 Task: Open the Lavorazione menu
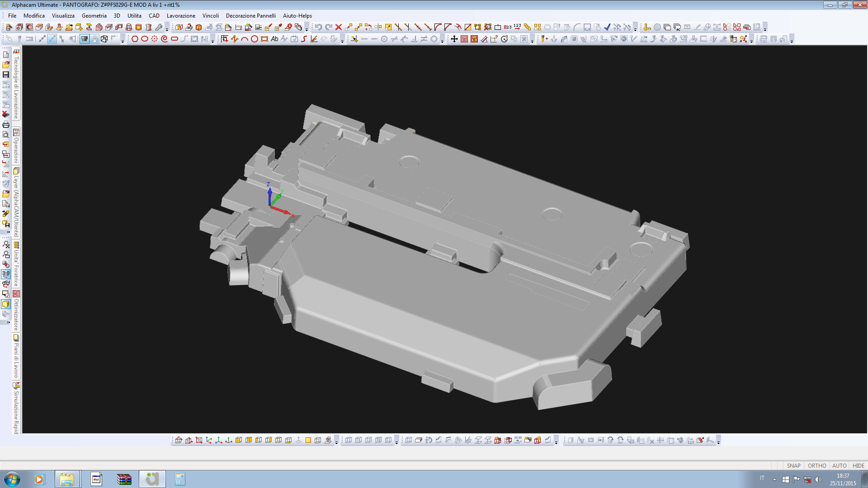181,15
